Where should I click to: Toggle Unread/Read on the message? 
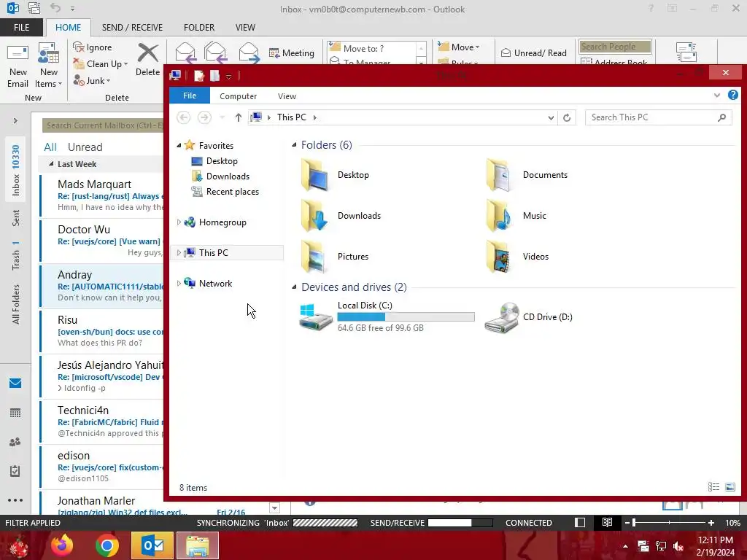pos(534,52)
